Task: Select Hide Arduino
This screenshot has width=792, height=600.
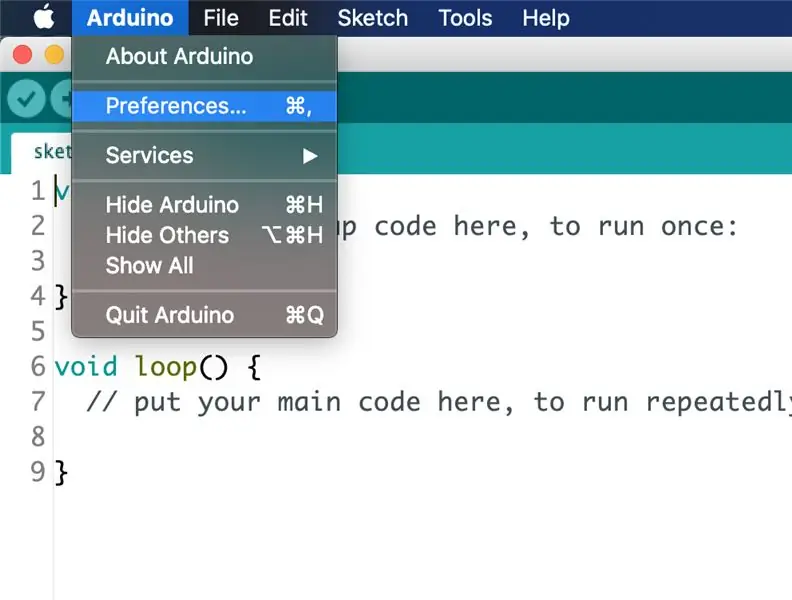Action: [205, 205]
